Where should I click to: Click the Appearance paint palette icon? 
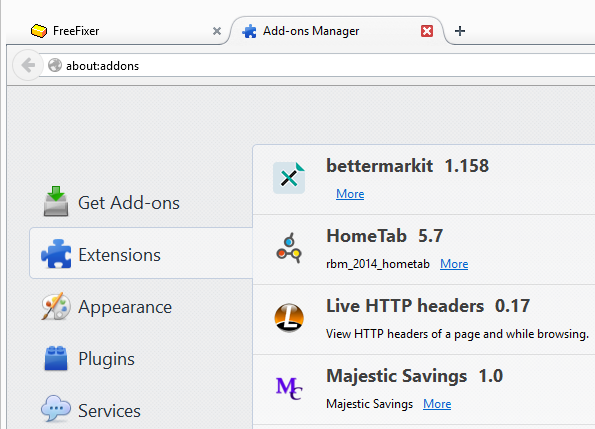56,306
